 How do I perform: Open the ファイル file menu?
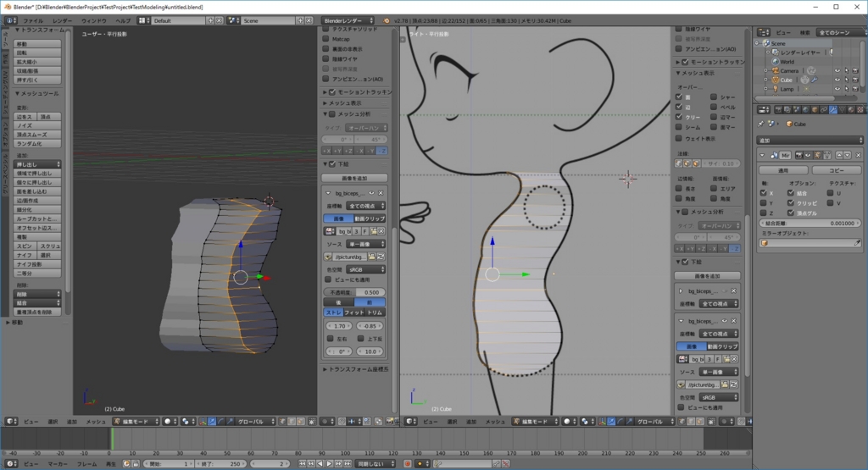tap(33, 20)
